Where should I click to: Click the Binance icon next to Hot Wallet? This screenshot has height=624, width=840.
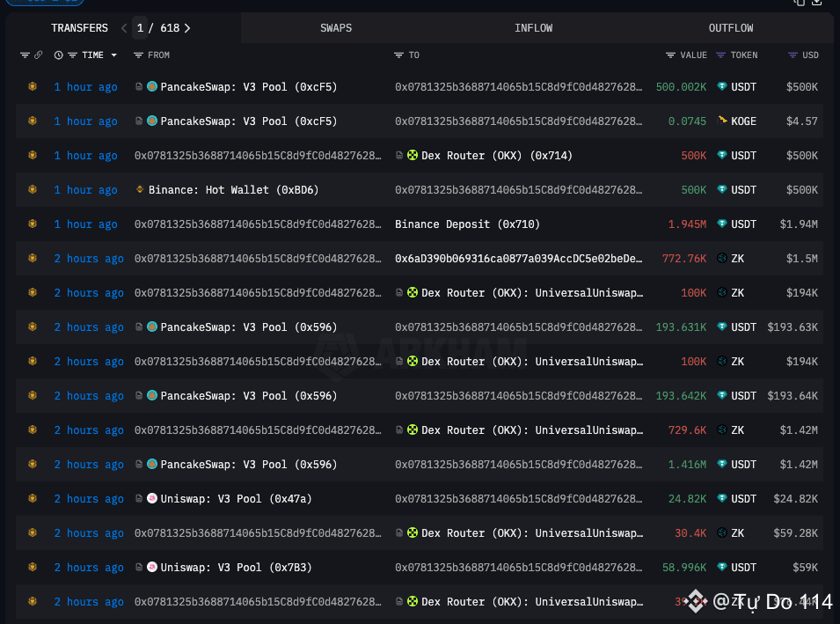pos(140,189)
